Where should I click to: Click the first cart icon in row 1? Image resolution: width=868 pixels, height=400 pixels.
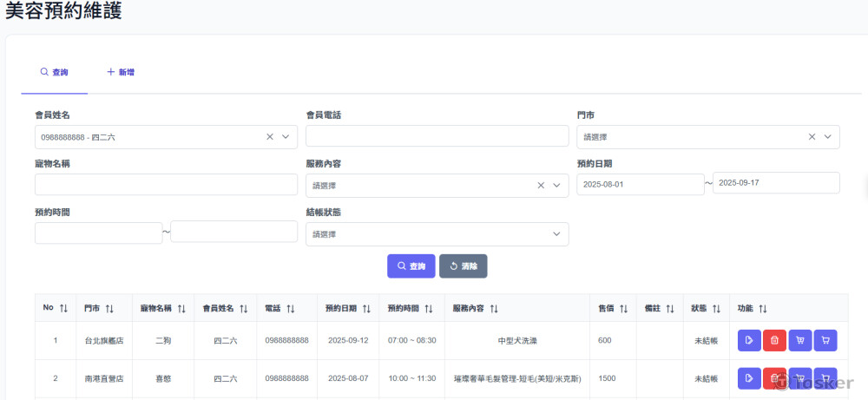tap(800, 341)
